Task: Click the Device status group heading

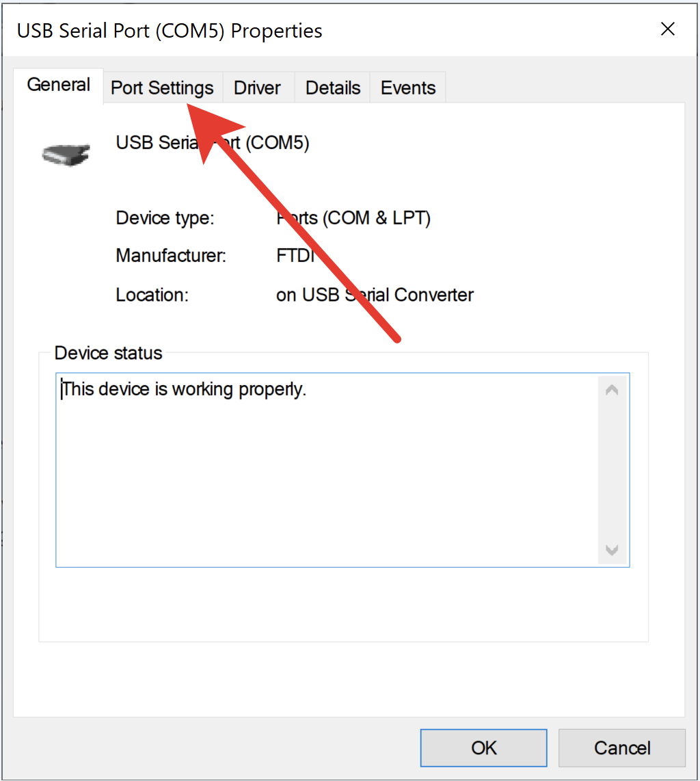Action: 109,354
